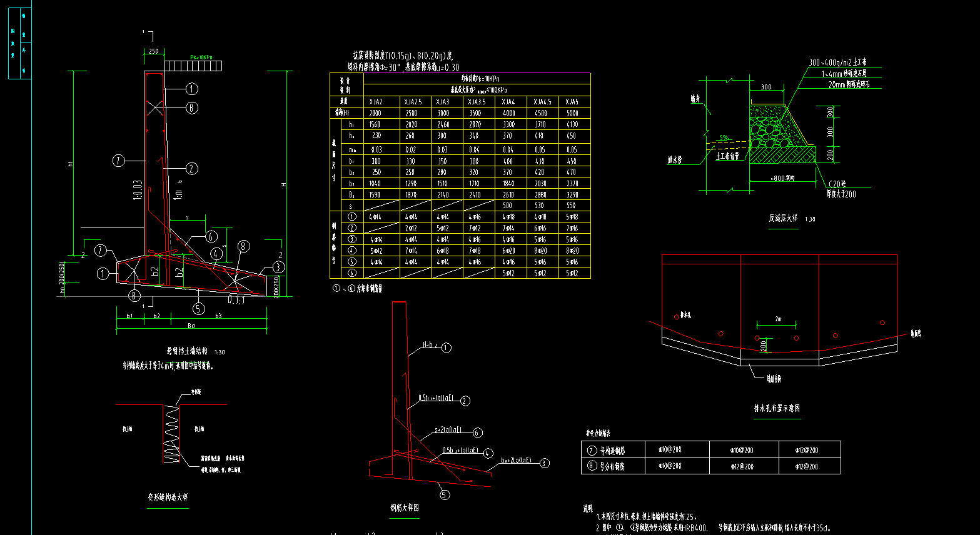Select the 反滤层大样 drawing title
Image resolution: width=980 pixels, height=535 pixels.
pyautogui.click(x=783, y=218)
